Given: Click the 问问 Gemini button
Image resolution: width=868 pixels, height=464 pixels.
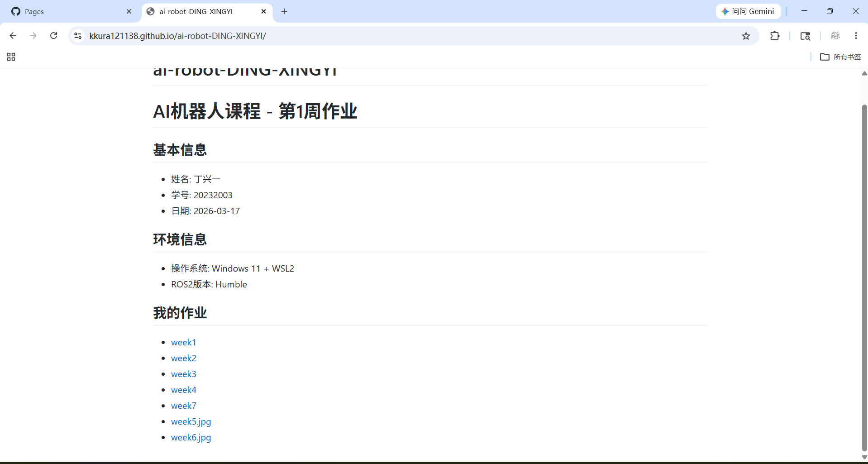Looking at the screenshot, I should 749,11.
